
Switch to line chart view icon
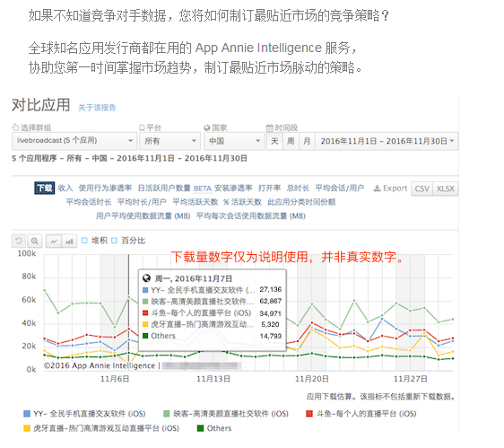coord(54,241)
